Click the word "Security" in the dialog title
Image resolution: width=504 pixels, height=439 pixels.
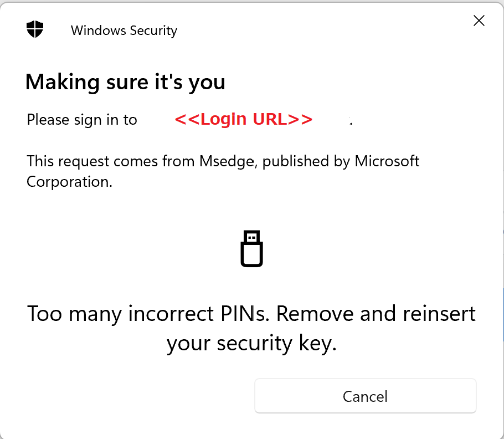coord(153,30)
